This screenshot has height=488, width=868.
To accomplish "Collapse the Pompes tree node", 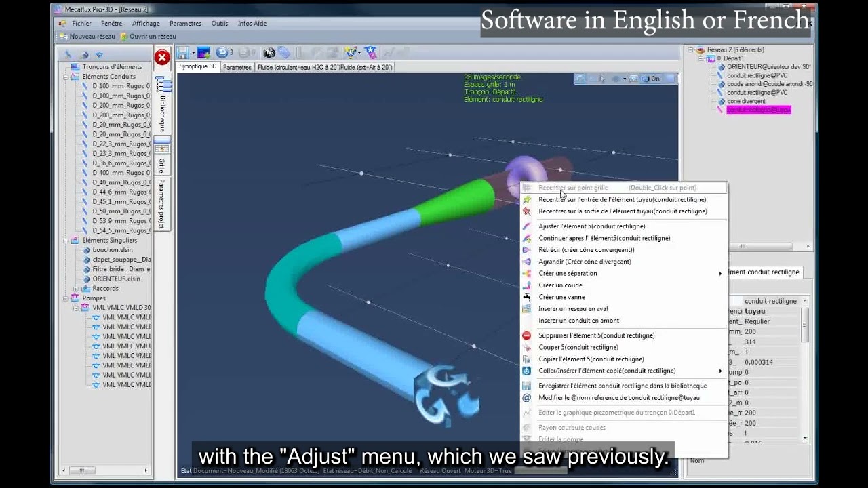I will 66,298.
